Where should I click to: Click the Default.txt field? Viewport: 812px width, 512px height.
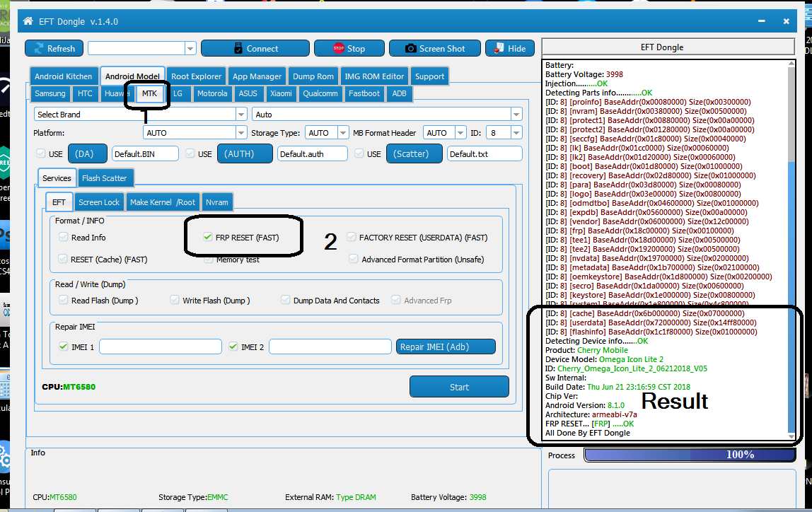pos(485,153)
